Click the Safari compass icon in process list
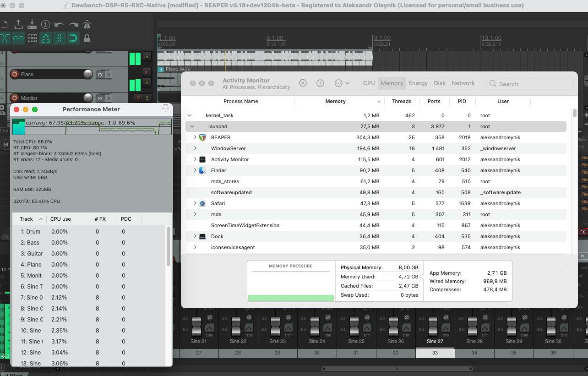 [202, 203]
